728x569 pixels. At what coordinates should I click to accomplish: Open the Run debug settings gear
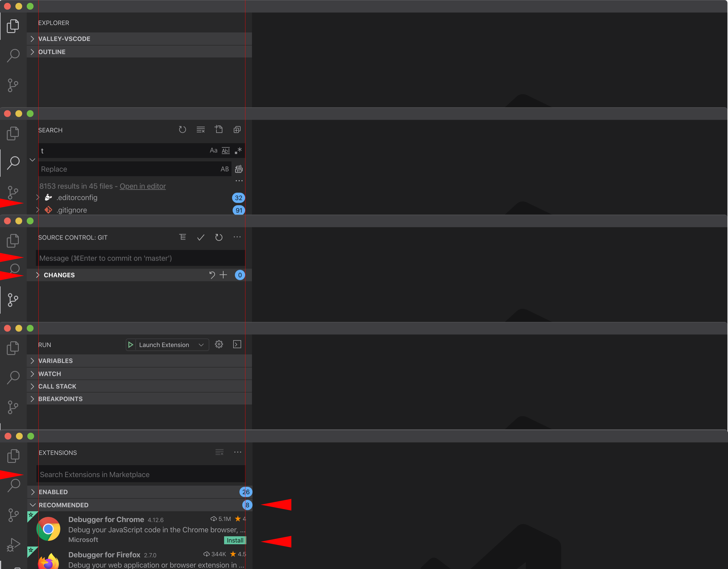219,344
